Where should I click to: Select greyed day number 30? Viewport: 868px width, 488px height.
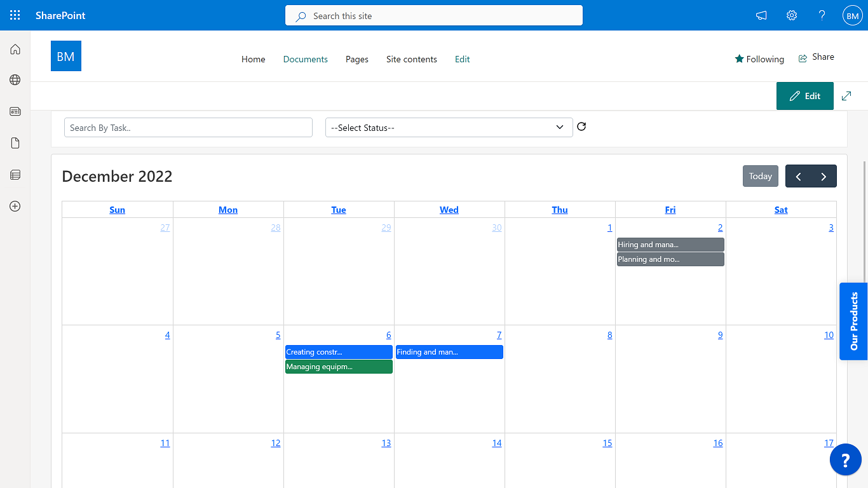(x=497, y=227)
